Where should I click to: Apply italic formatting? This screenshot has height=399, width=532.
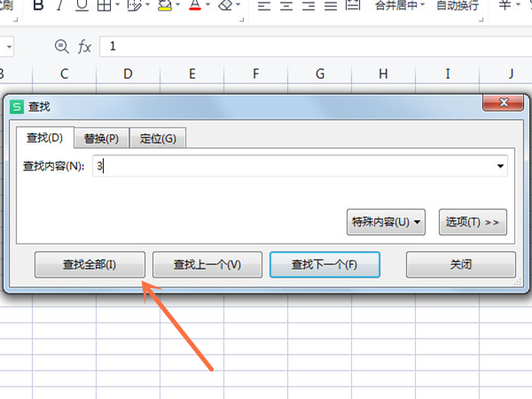pyautogui.click(x=60, y=5)
